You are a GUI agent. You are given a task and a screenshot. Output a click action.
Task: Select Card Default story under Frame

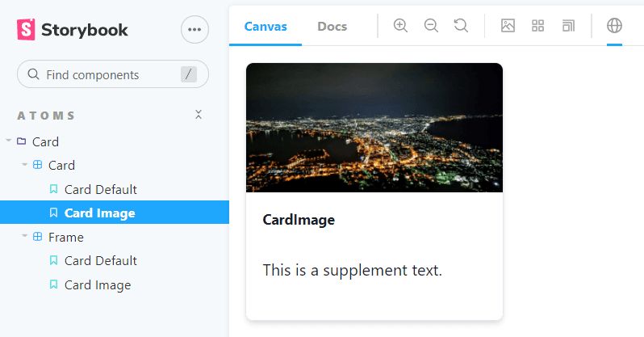[x=100, y=260]
